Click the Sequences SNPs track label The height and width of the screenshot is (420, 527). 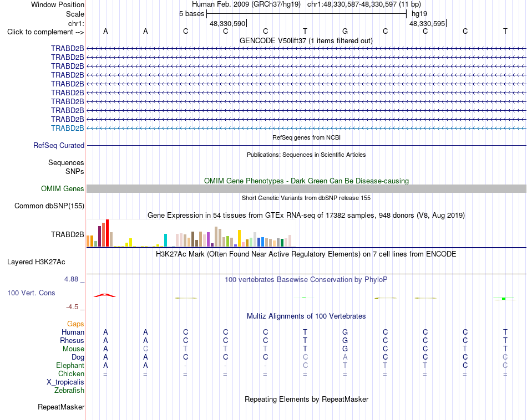66,167
